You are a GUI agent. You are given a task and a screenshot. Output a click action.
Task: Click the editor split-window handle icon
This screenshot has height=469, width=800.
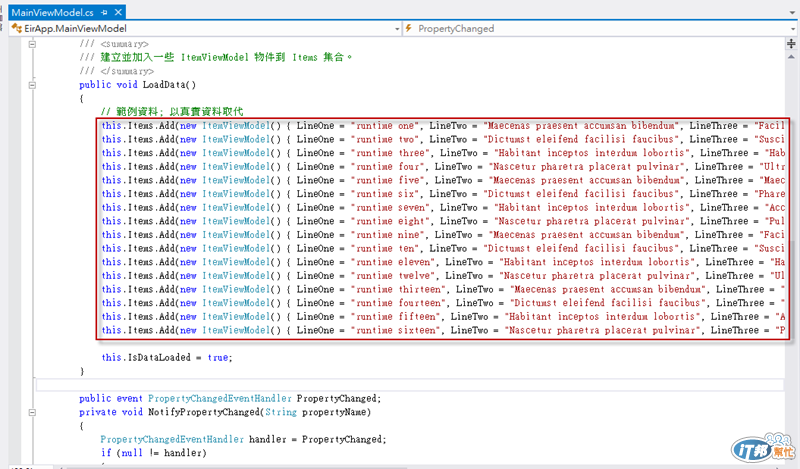(791, 44)
